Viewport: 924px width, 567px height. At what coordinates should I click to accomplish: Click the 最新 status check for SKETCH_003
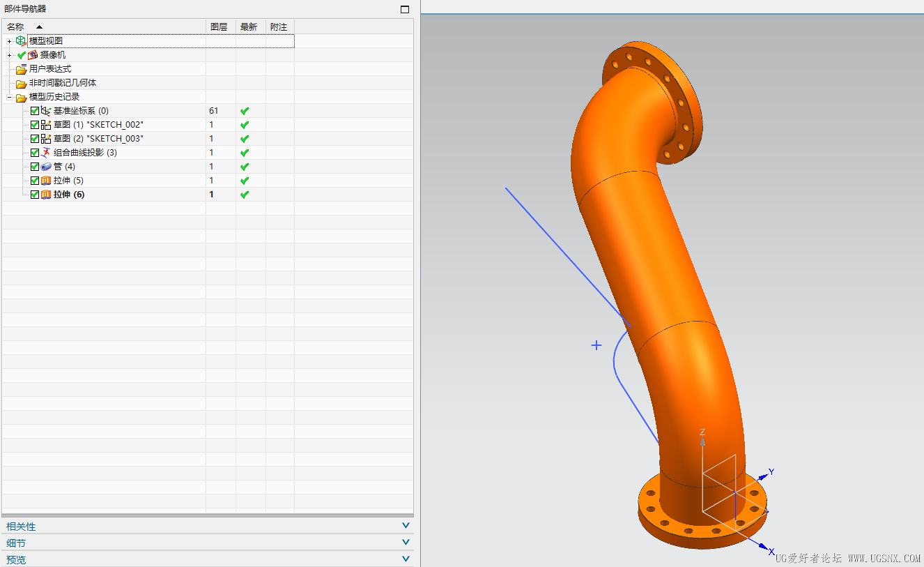[x=245, y=139]
